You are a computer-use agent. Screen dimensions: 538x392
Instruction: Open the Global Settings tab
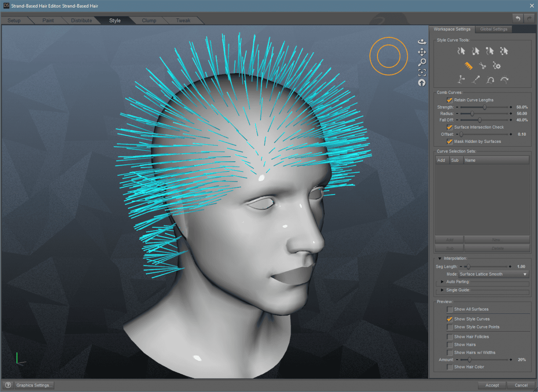pos(493,29)
